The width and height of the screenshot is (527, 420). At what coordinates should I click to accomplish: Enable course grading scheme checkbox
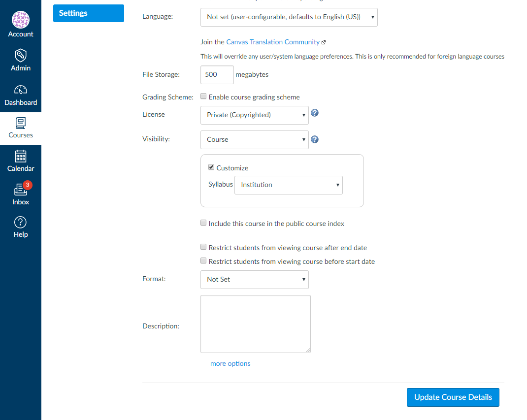(203, 97)
